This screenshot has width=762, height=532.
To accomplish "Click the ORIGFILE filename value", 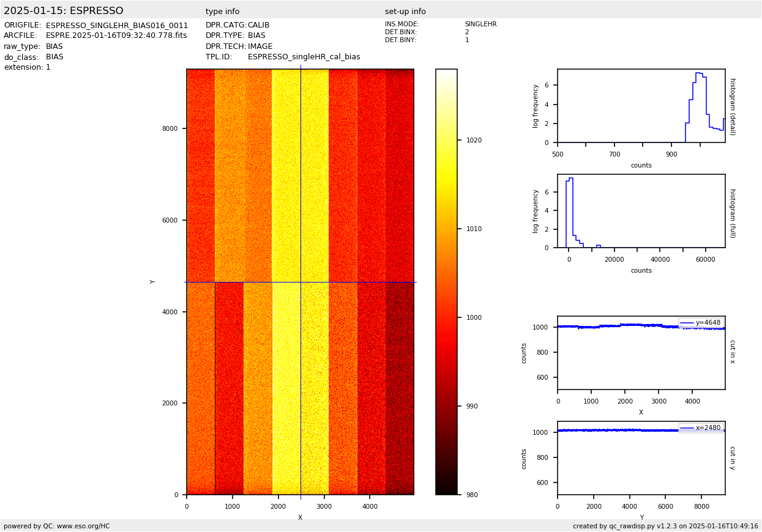I will (x=117, y=26).
